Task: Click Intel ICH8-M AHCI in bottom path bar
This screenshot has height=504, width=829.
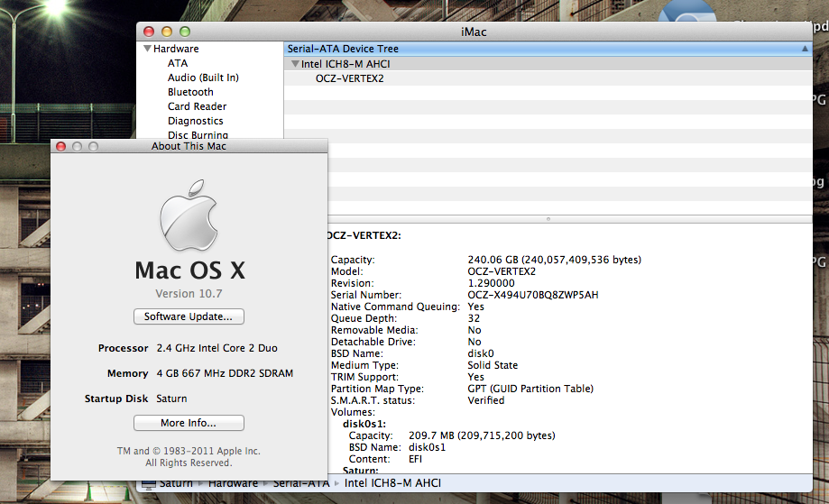Action: [392, 483]
